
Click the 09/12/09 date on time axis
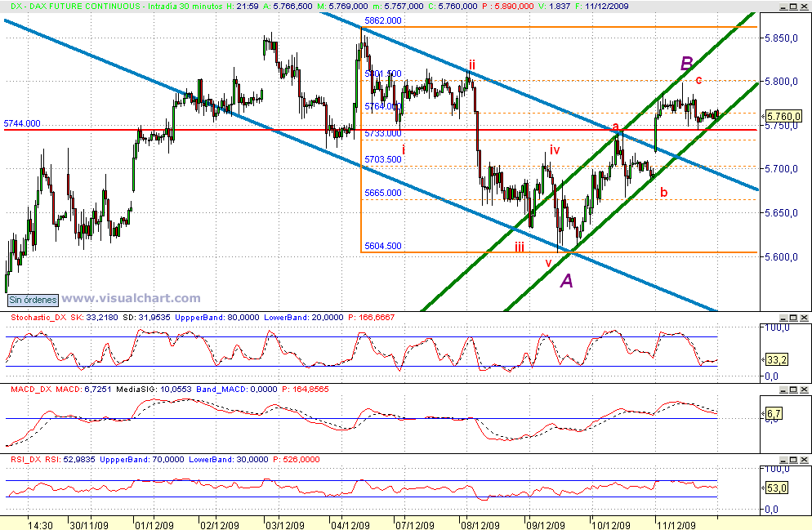(546, 525)
